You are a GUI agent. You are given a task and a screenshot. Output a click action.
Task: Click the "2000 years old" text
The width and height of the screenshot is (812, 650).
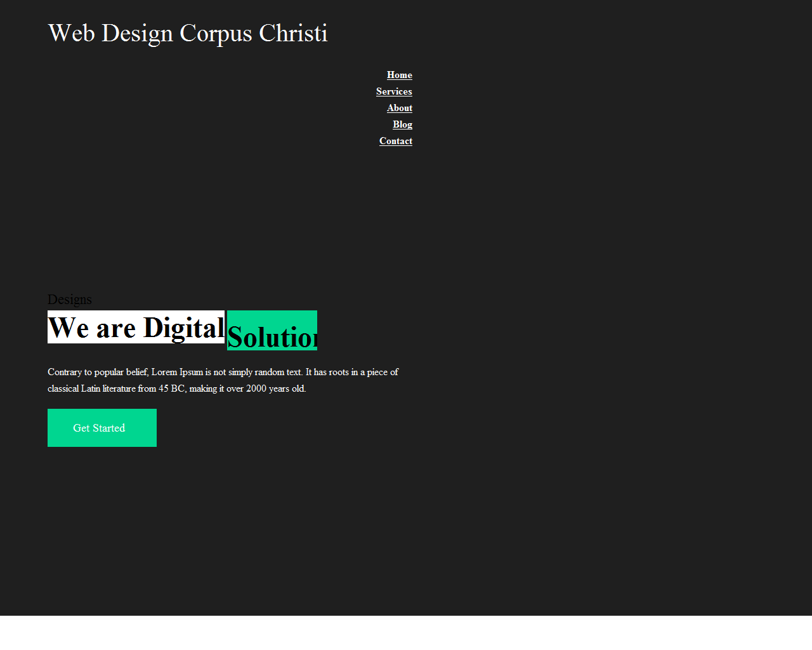point(275,388)
